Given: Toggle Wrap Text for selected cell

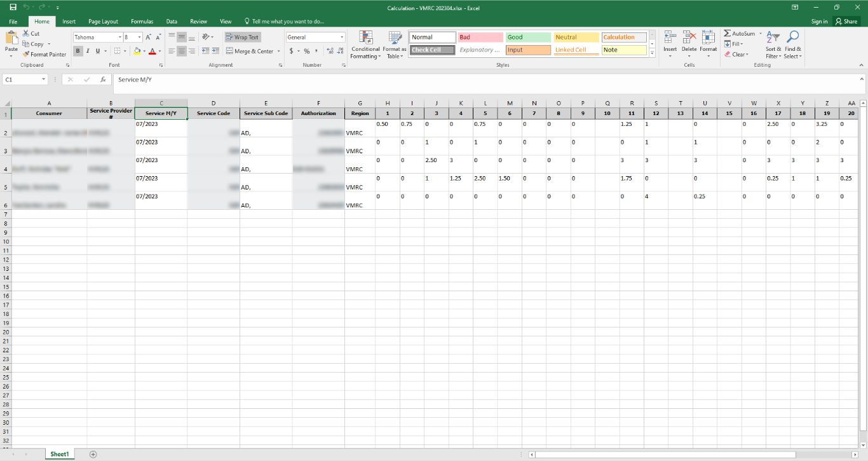Looking at the screenshot, I should tap(242, 38).
